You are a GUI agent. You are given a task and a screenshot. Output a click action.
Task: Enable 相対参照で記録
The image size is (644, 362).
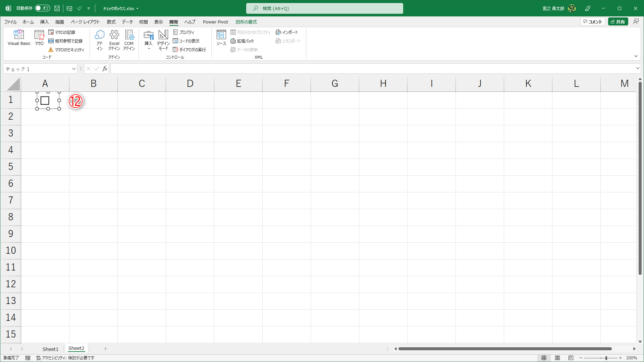65,41
